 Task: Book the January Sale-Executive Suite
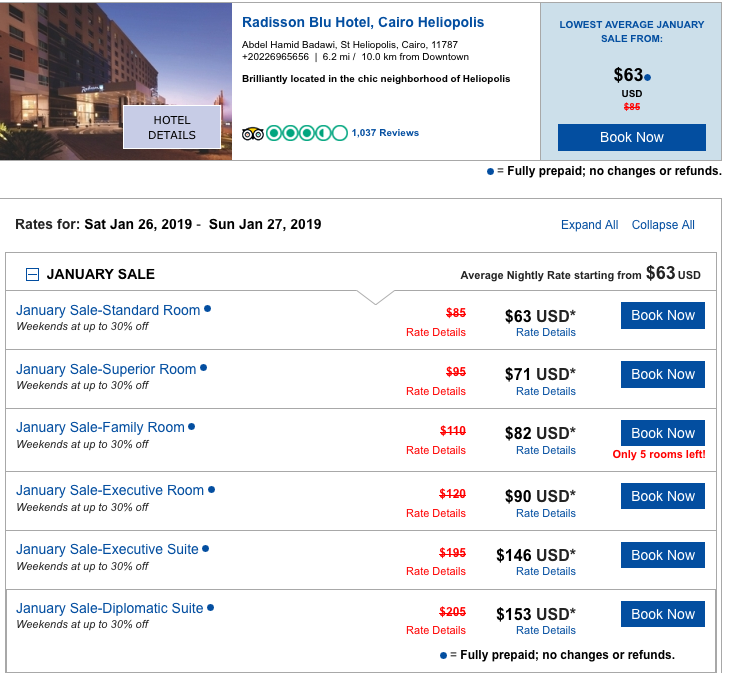pos(662,555)
